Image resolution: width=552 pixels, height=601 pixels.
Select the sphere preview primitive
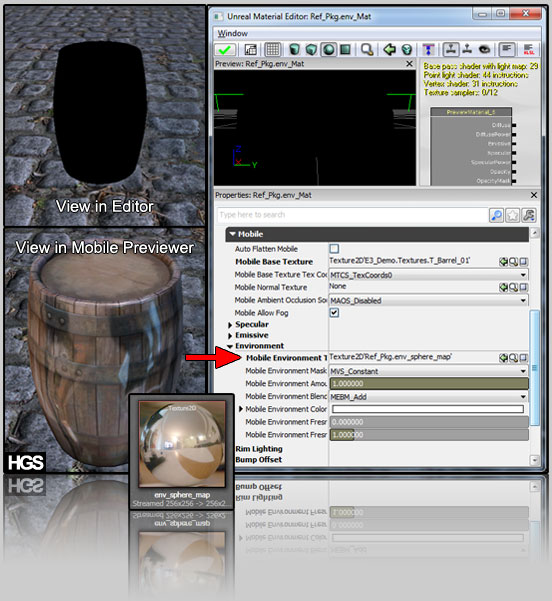[329, 49]
